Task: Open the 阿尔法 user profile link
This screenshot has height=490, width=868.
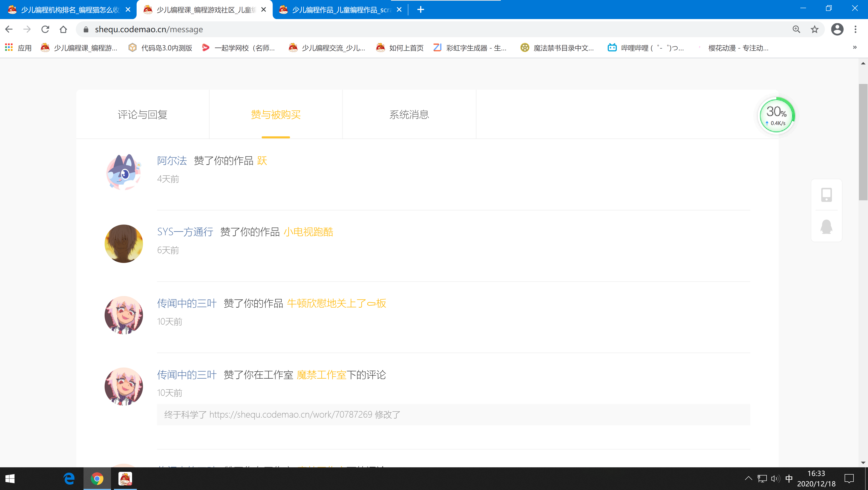Action: pos(172,161)
